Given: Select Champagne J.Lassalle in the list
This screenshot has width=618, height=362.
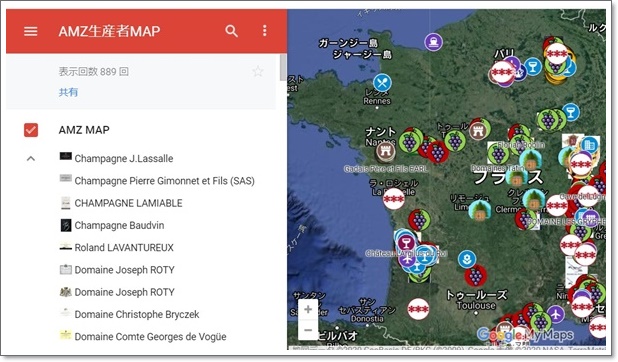Looking at the screenshot, I should click(x=124, y=159).
